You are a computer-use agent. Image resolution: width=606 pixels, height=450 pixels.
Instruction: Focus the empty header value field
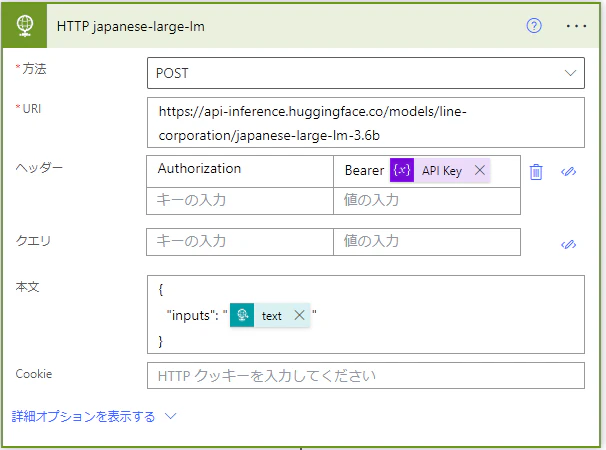coord(427,201)
